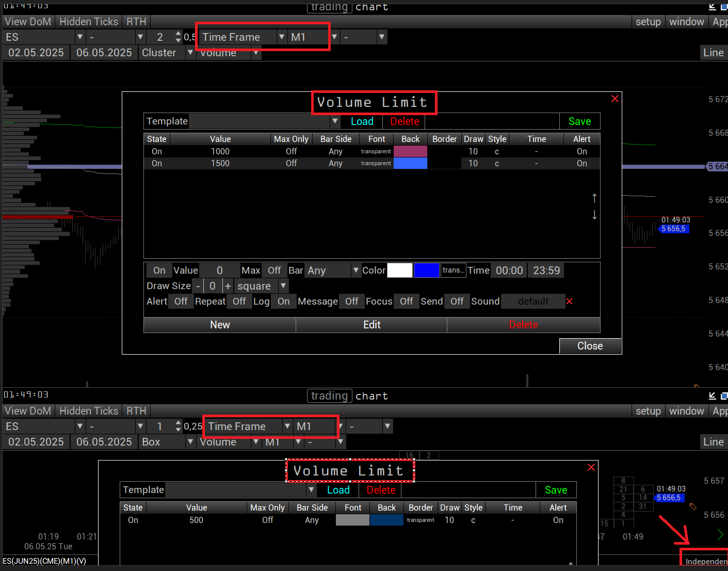This screenshot has height=571, width=728.
Task: Load template in lower dialog
Action: pos(338,490)
